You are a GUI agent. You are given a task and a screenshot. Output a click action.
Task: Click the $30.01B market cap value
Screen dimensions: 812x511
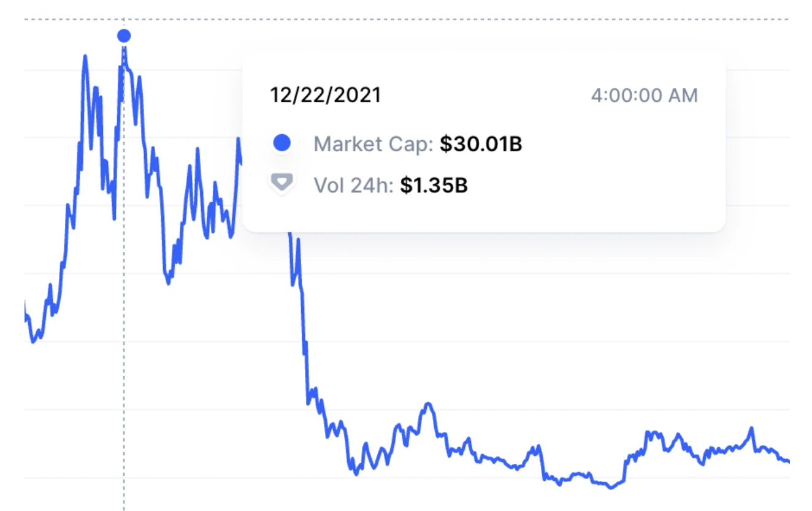click(x=481, y=145)
